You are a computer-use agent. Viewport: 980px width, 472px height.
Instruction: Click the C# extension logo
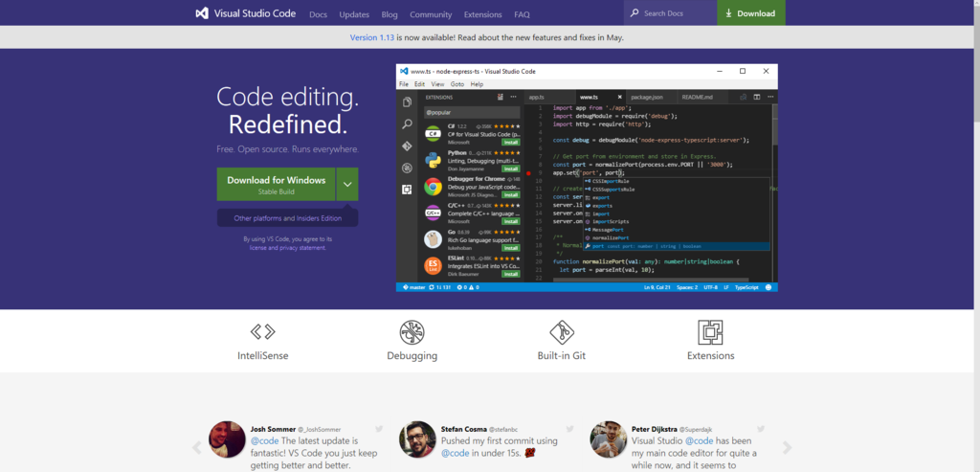pyautogui.click(x=434, y=134)
